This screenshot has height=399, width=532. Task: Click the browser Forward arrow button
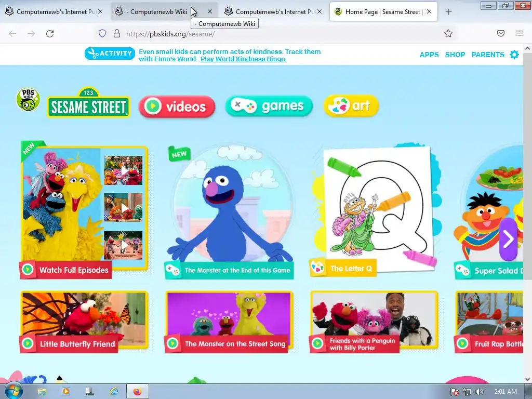coord(31,34)
